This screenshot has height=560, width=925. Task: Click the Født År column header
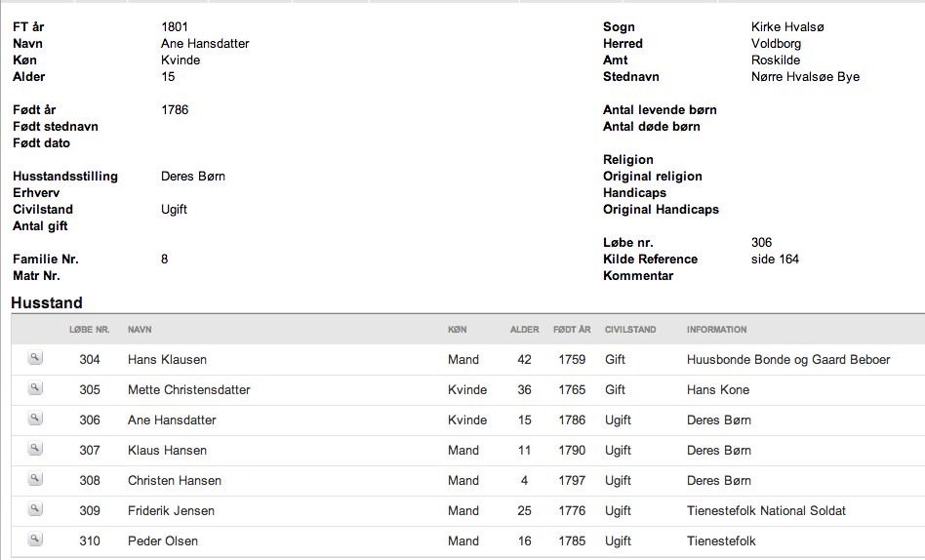572,330
